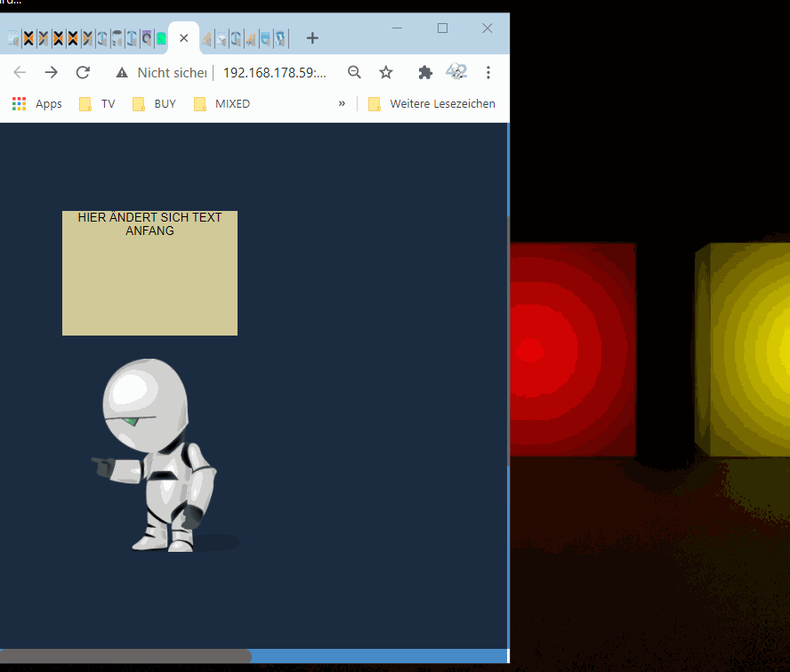Open the MIXED bookmark folder
The image size is (790, 672).
coord(222,103)
